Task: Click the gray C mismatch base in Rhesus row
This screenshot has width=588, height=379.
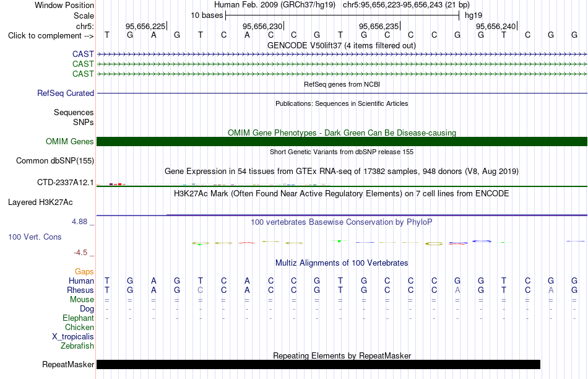Action: click(201, 290)
